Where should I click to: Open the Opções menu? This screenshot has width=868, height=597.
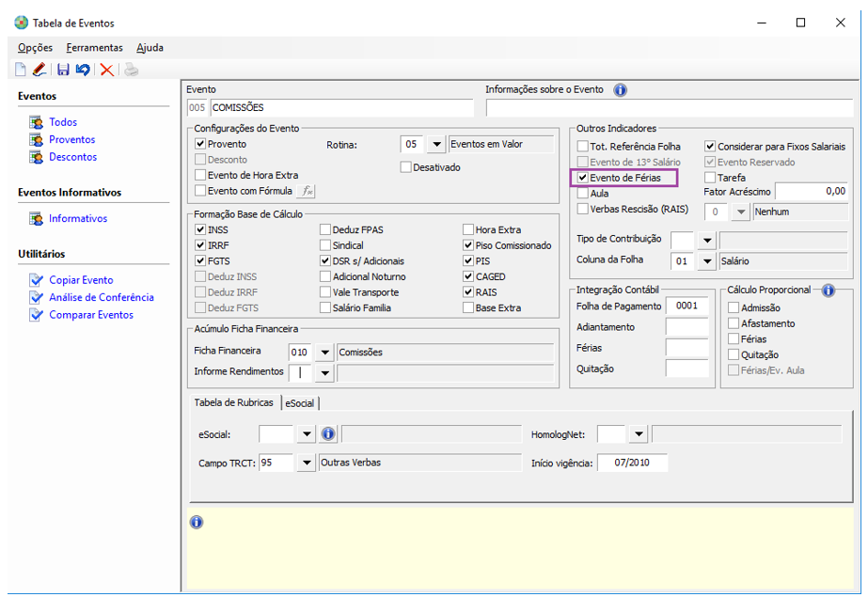point(35,48)
